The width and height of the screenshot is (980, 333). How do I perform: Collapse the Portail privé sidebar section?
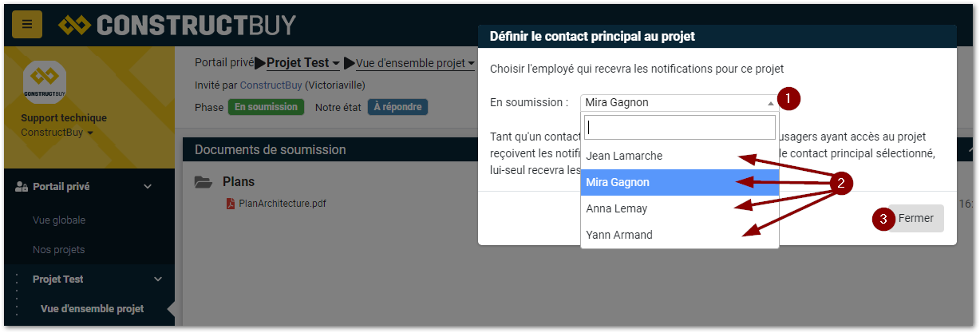[x=148, y=187]
